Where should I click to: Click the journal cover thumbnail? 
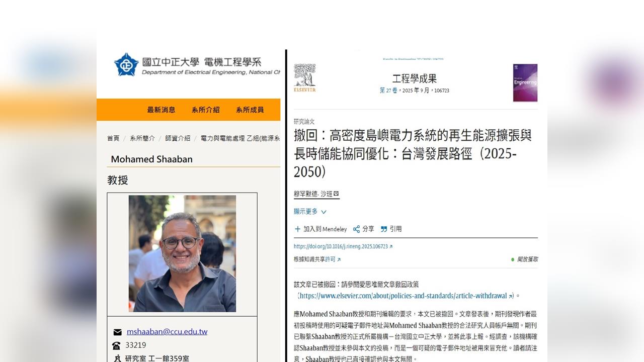click(x=525, y=82)
